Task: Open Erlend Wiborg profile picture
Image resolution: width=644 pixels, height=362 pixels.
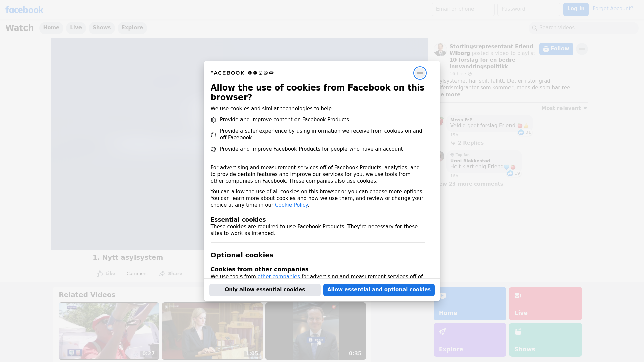Action: [440, 50]
